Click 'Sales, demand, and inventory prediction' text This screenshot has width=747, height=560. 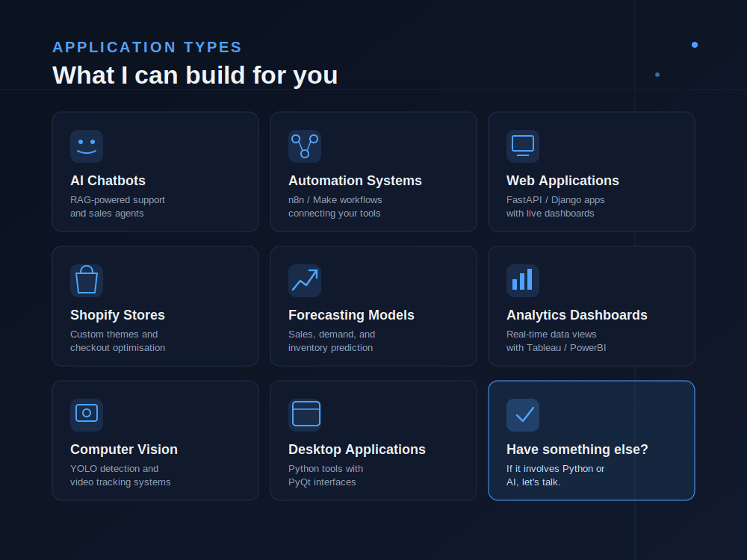[332, 341]
